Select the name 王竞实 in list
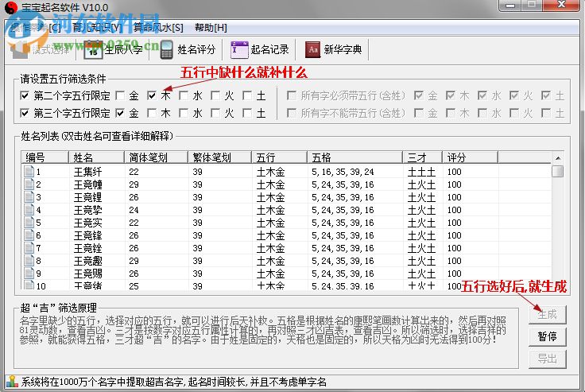Image resolution: width=585 pixels, height=392 pixels. click(x=87, y=223)
